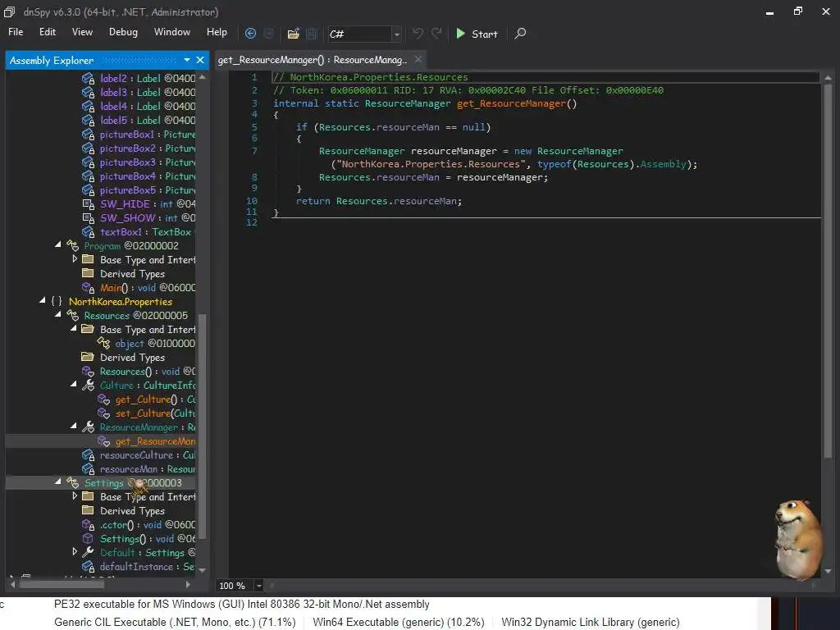Open the C# language dropdown

[x=397, y=34]
